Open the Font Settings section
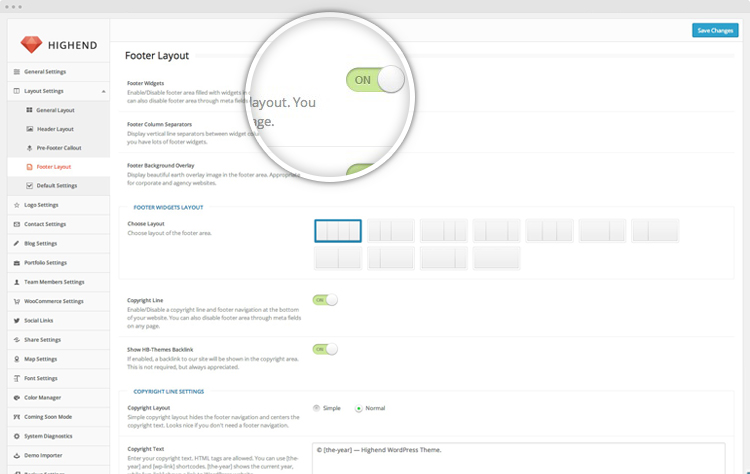 [x=41, y=378]
